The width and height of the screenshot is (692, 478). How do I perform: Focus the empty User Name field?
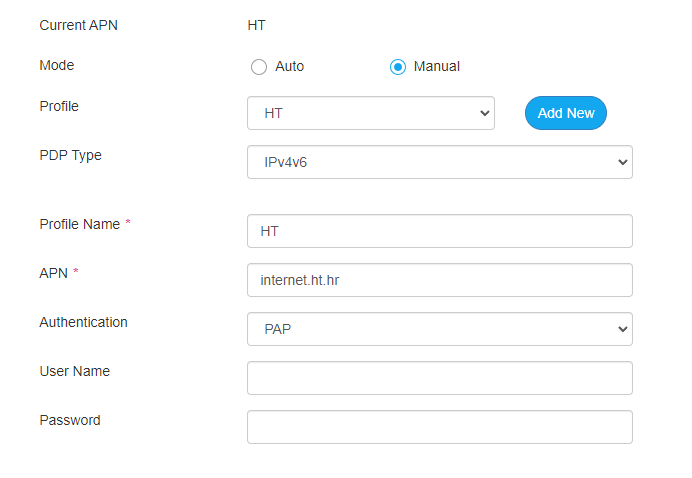point(439,378)
